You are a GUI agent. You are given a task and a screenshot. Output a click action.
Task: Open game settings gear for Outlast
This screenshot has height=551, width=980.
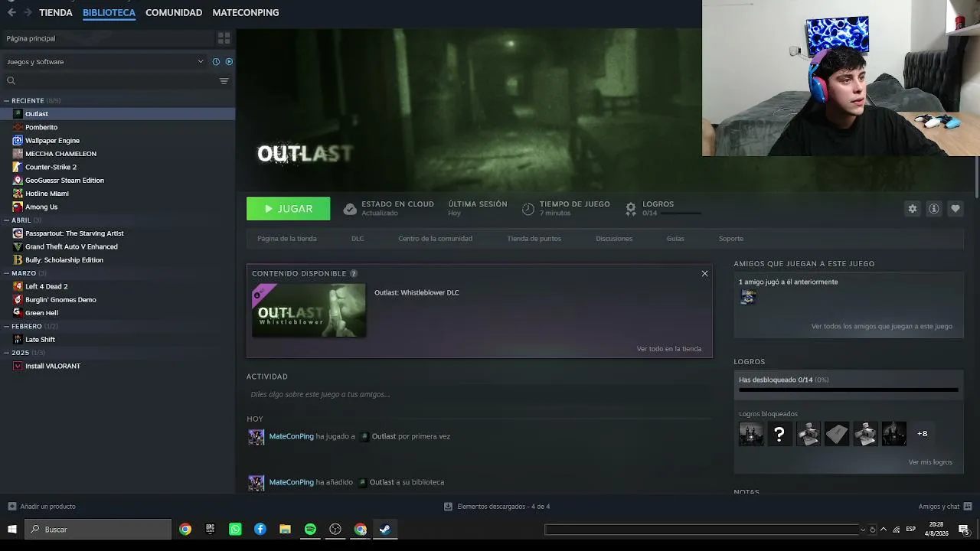(x=913, y=209)
